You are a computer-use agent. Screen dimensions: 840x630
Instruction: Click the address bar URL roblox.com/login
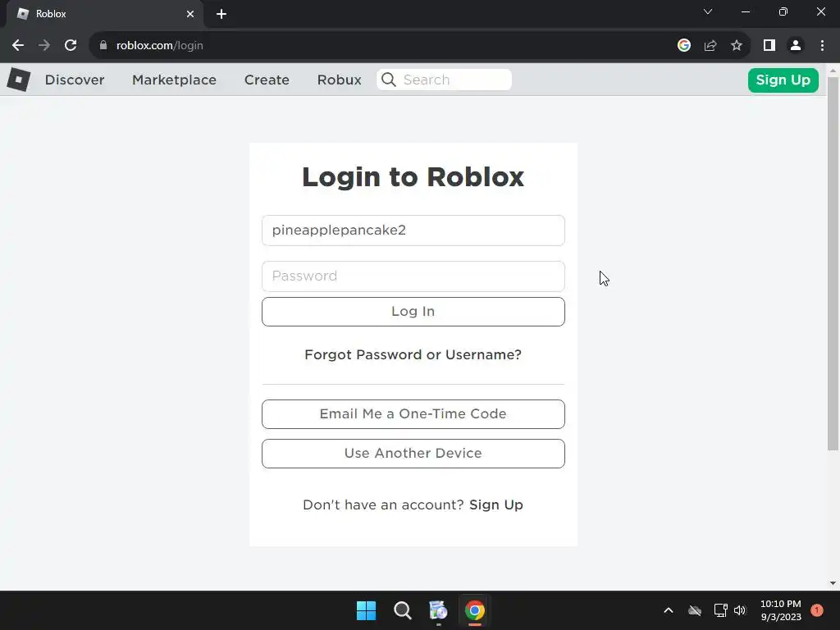point(160,46)
